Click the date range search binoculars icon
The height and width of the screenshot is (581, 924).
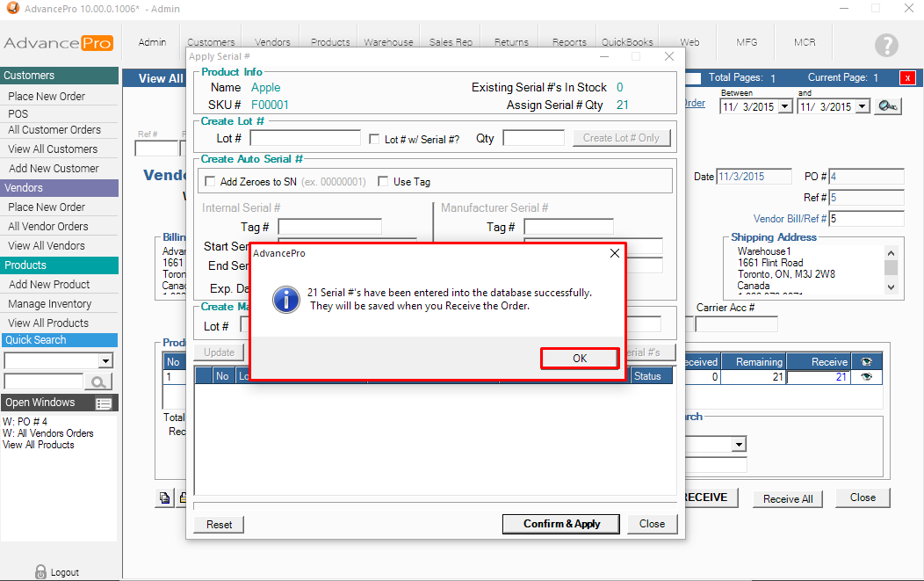point(889,106)
